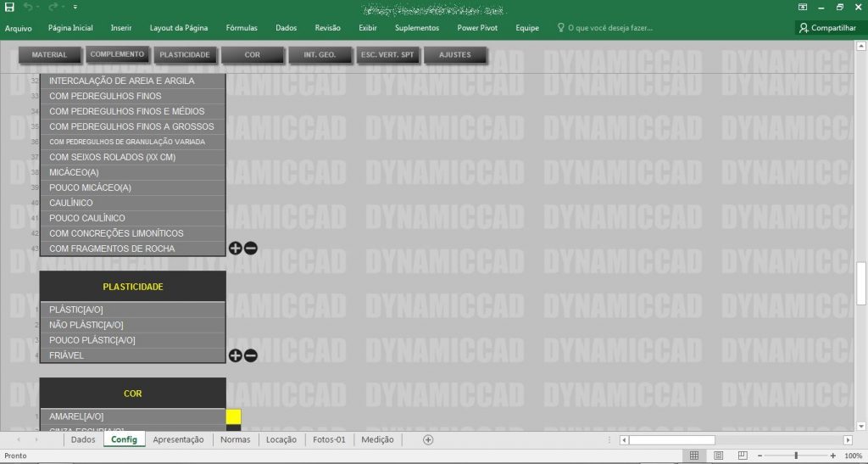Viewport: 868px width, 464px height.
Task: Select the 'PLÁSTIC[A/O]' cell
Action: [x=133, y=310]
